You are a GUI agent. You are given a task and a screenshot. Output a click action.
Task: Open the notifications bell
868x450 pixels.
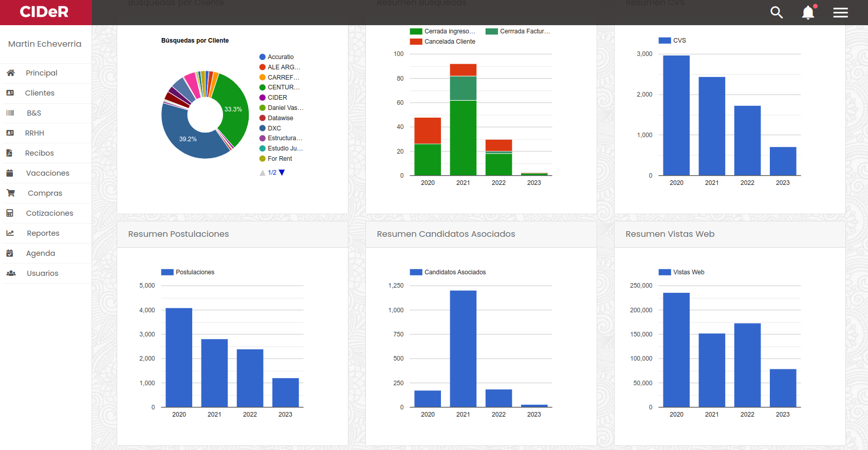click(x=808, y=12)
